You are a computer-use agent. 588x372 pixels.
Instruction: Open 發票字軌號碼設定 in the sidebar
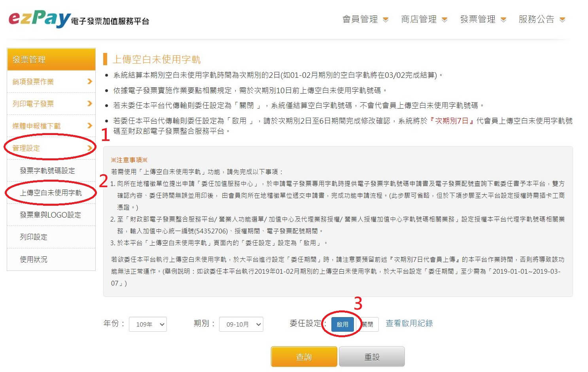pyautogui.click(x=47, y=171)
